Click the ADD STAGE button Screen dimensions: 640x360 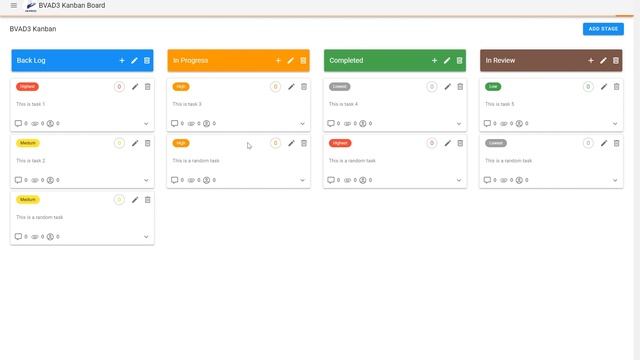[603, 29]
